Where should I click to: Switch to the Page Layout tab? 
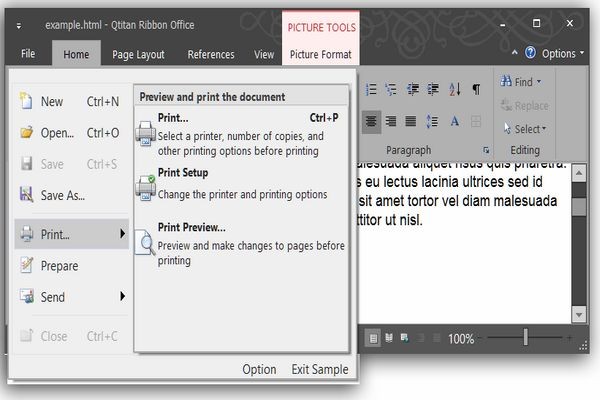138,54
